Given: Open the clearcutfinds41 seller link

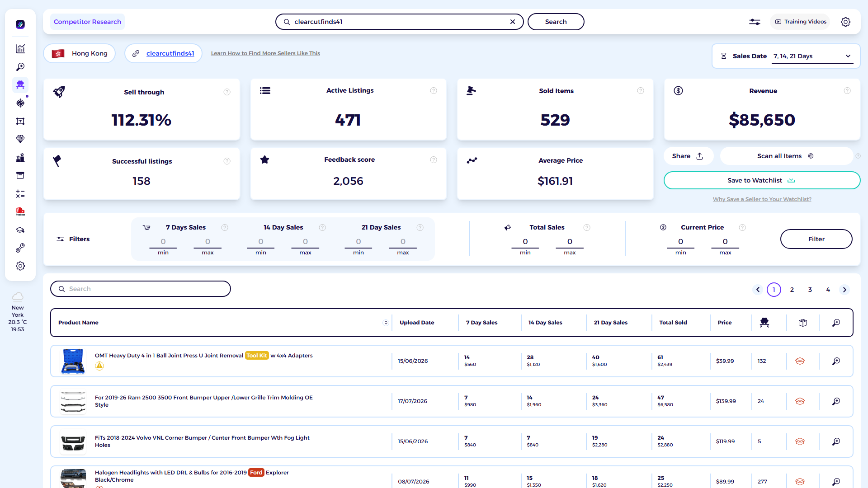Looking at the screenshot, I should click(170, 53).
